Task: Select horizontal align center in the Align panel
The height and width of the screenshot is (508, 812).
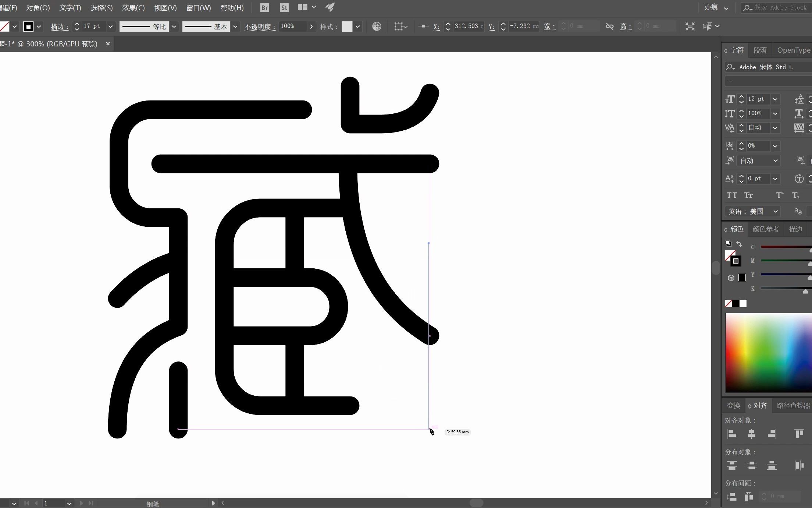Action: (x=752, y=434)
